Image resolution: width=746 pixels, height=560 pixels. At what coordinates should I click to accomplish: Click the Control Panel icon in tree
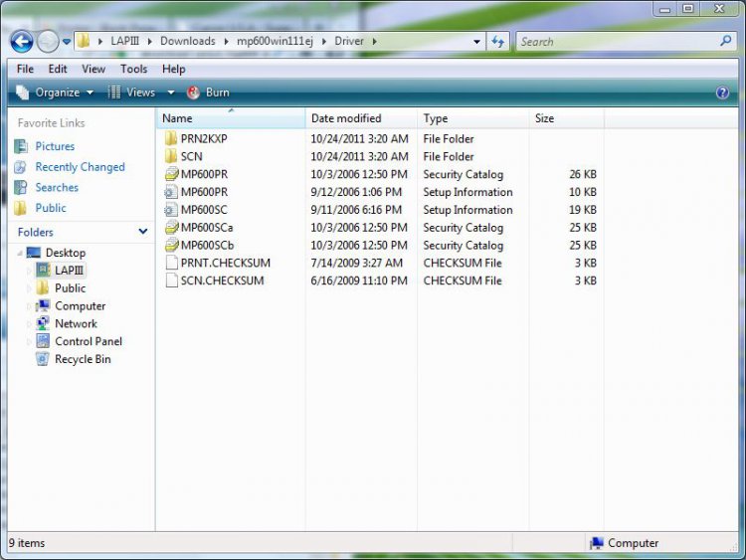[43, 341]
